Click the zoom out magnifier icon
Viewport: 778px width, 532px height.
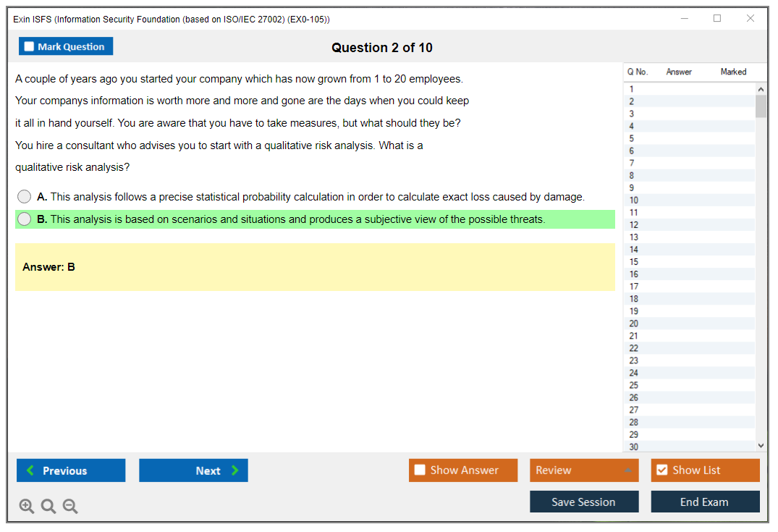point(70,507)
